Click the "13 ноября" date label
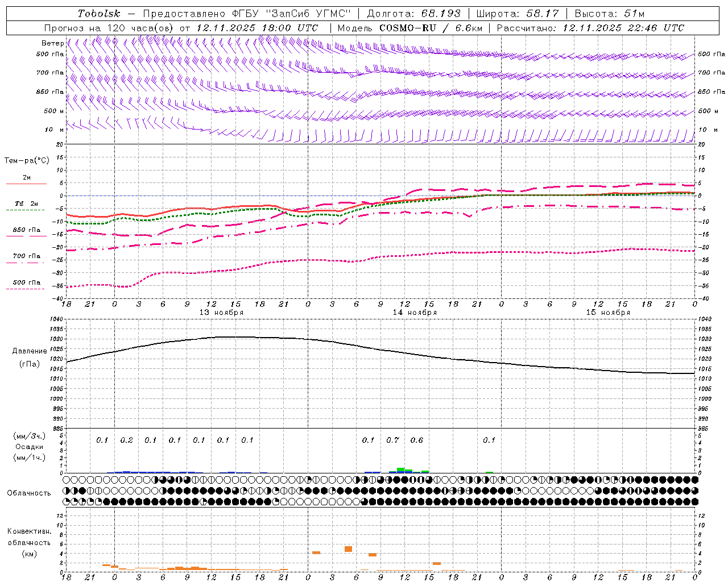728x582 pixels. (x=221, y=313)
